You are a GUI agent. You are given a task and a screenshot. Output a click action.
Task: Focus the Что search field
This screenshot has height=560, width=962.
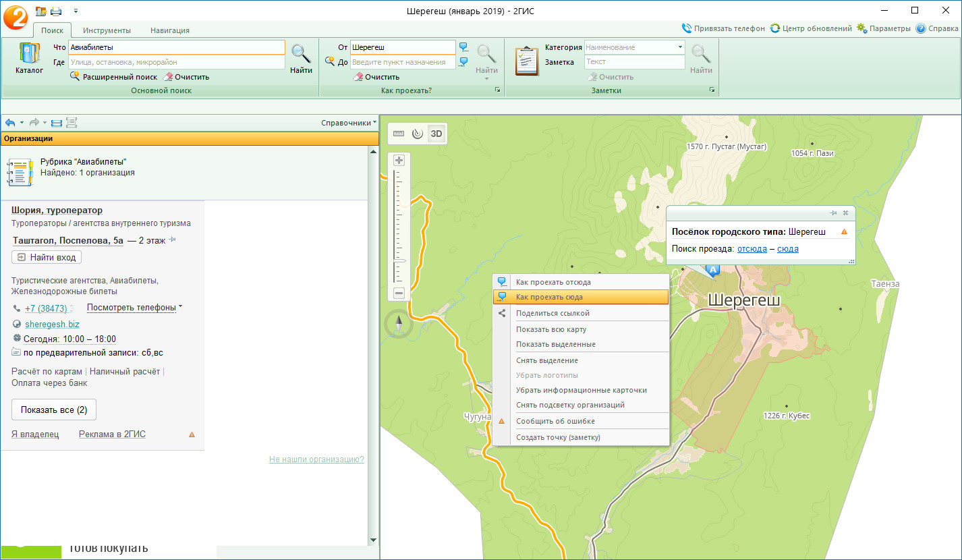(x=177, y=47)
